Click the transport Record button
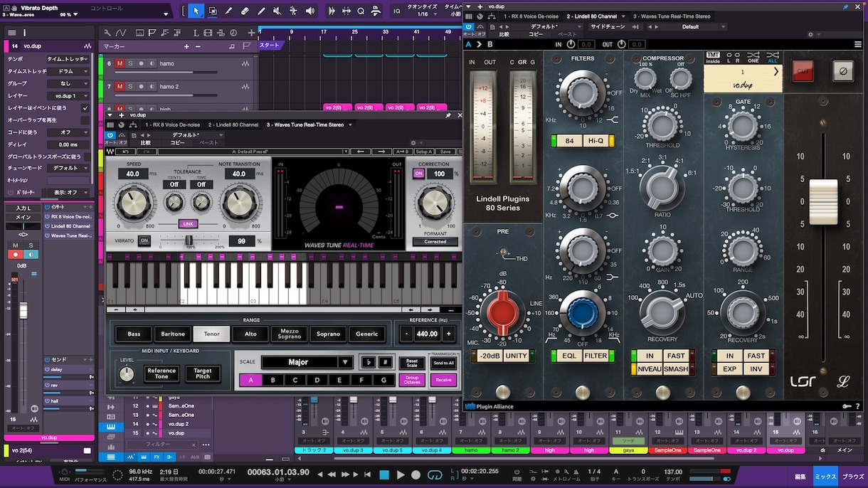The image size is (868, 488). (x=416, y=474)
